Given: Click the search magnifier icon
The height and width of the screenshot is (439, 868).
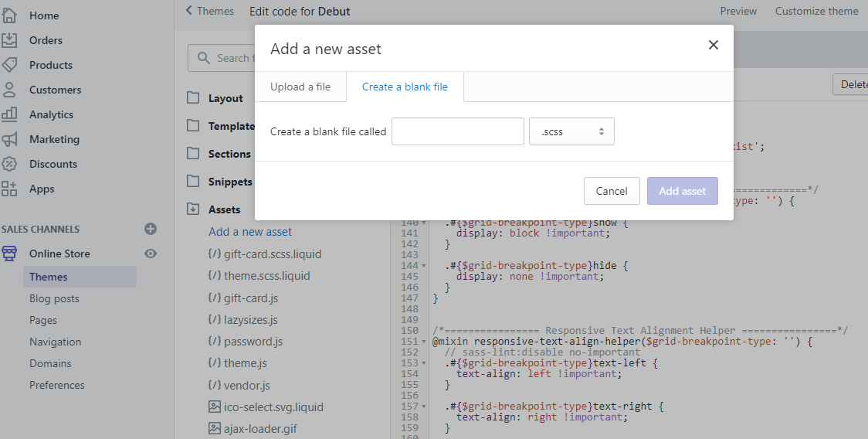Looking at the screenshot, I should pyautogui.click(x=204, y=58).
